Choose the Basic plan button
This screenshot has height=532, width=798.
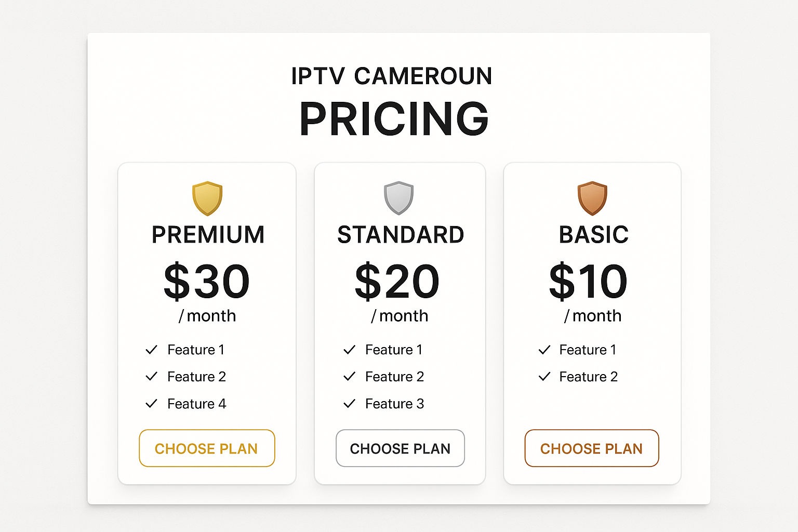pos(592,448)
